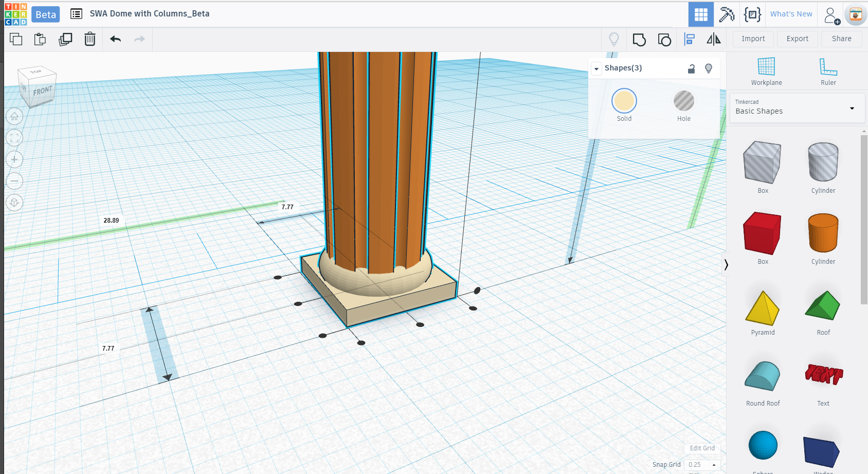Viewport: 868px width, 474px height.
Task: Click the Align tool icon
Action: point(690,39)
